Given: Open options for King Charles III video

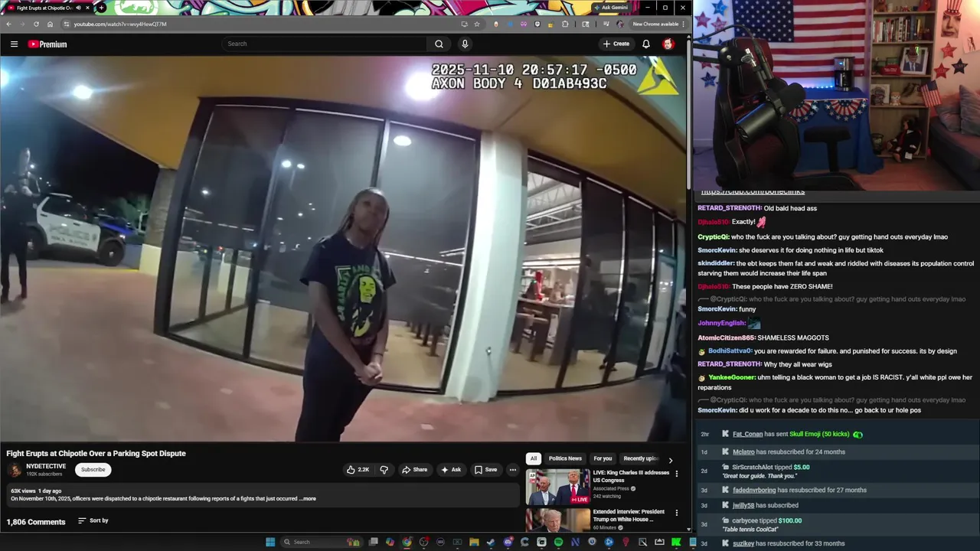Looking at the screenshot, I should (676, 474).
